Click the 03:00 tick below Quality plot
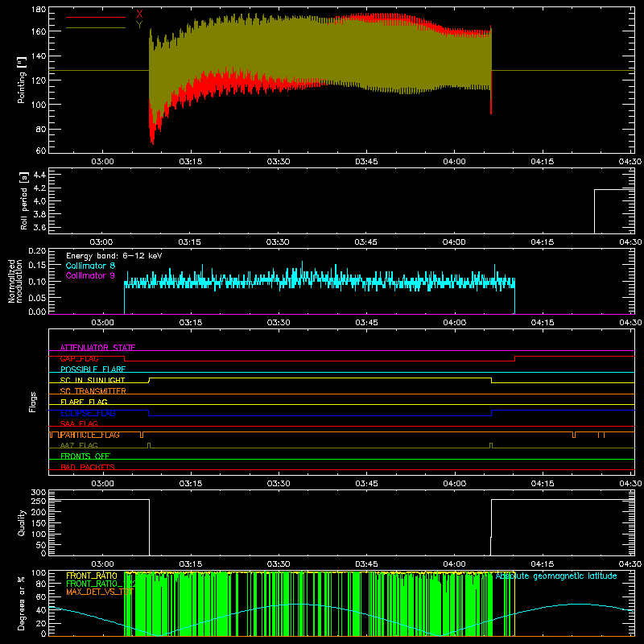The image size is (644, 644). [x=102, y=564]
